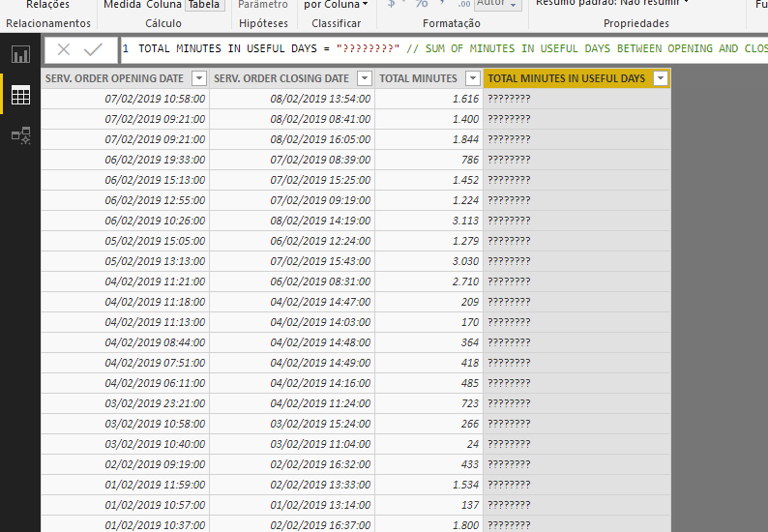Select opening date cell 04/02/2019 06:11:00
Screen dimensions: 768x532
pyautogui.click(x=126, y=384)
